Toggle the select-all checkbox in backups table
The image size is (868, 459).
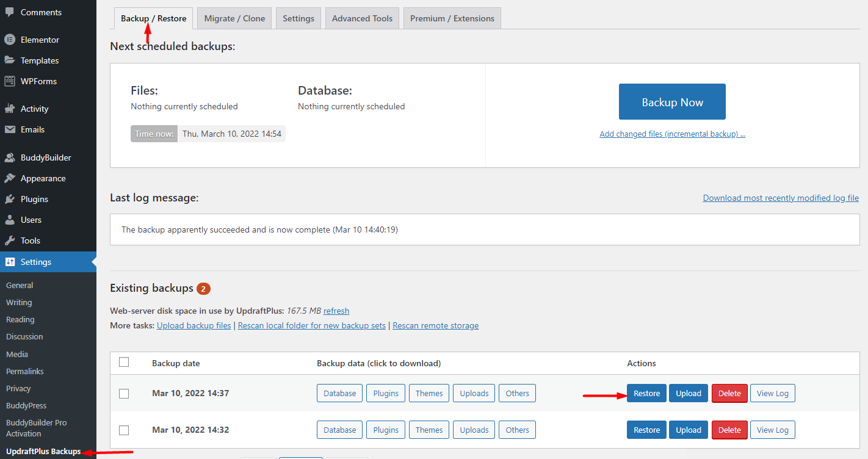click(124, 361)
